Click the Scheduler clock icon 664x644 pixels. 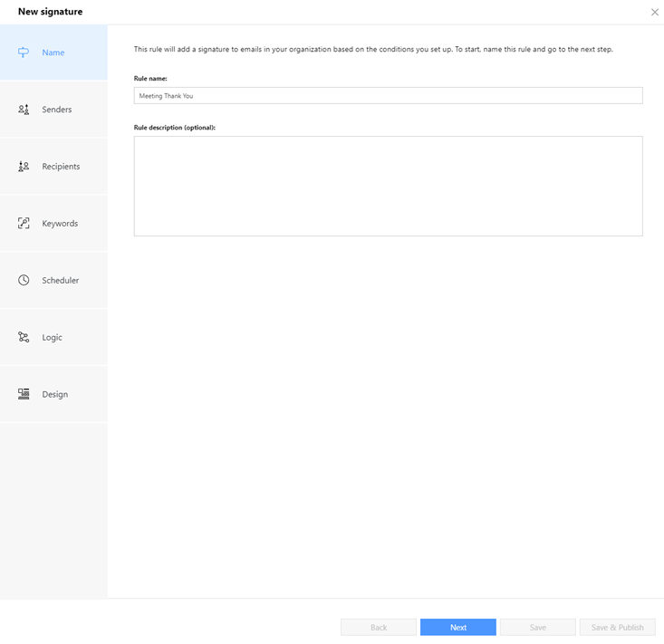[x=24, y=281]
